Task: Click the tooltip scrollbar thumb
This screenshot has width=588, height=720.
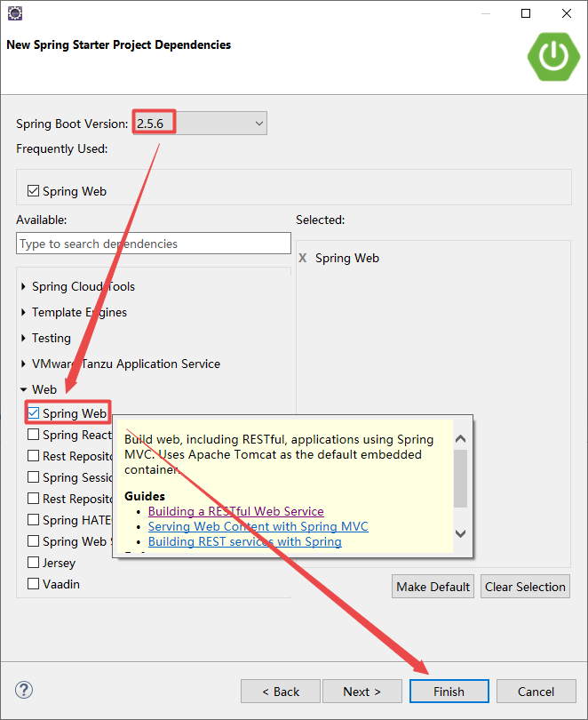Action: pyautogui.click(x=460, y=478)
